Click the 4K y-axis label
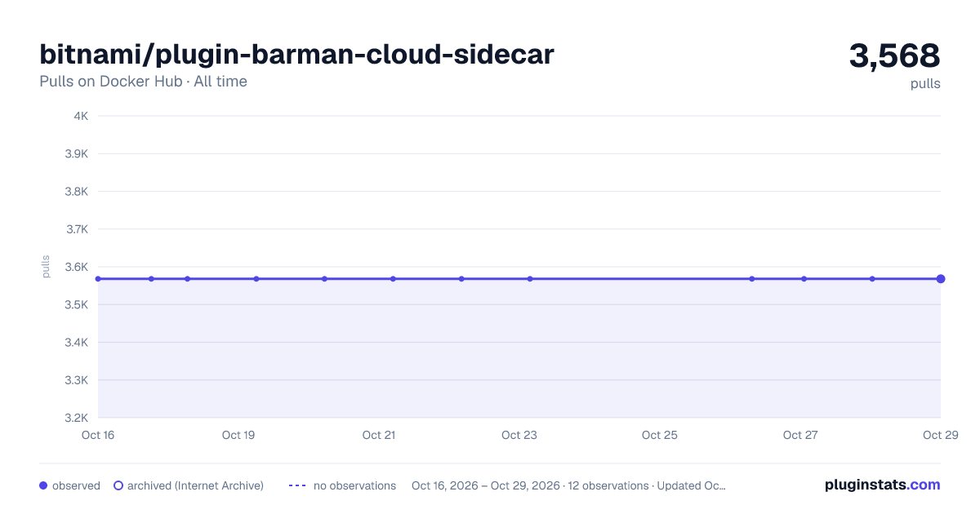Viewport: 980px width, 514px height. tap(81, 116)
